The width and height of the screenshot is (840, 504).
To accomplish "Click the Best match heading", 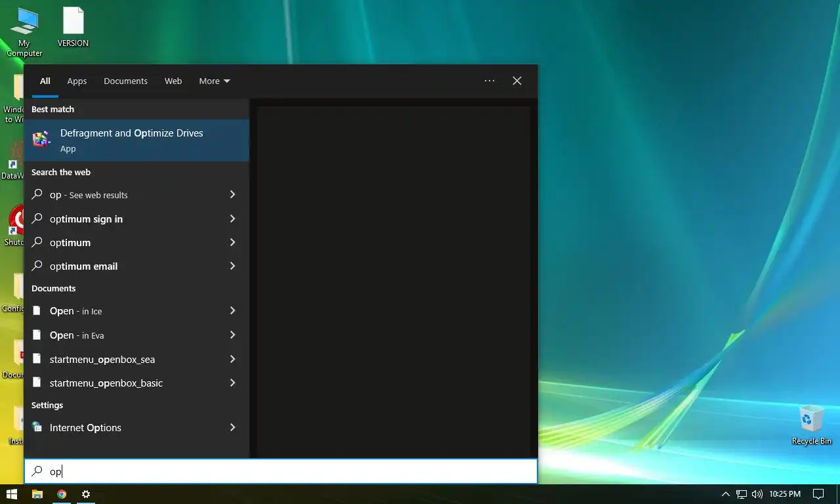I will tap(52, 109).
